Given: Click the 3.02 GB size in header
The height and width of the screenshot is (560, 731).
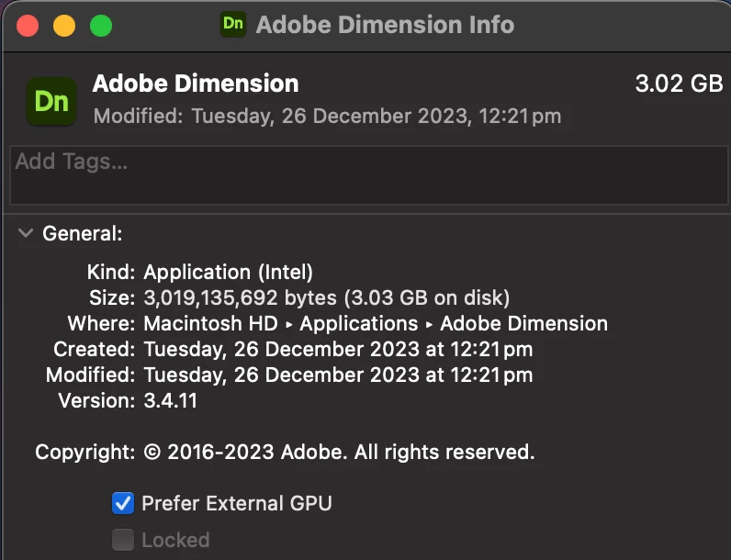Looking at the screenshot, I should [x=679, y=84].
